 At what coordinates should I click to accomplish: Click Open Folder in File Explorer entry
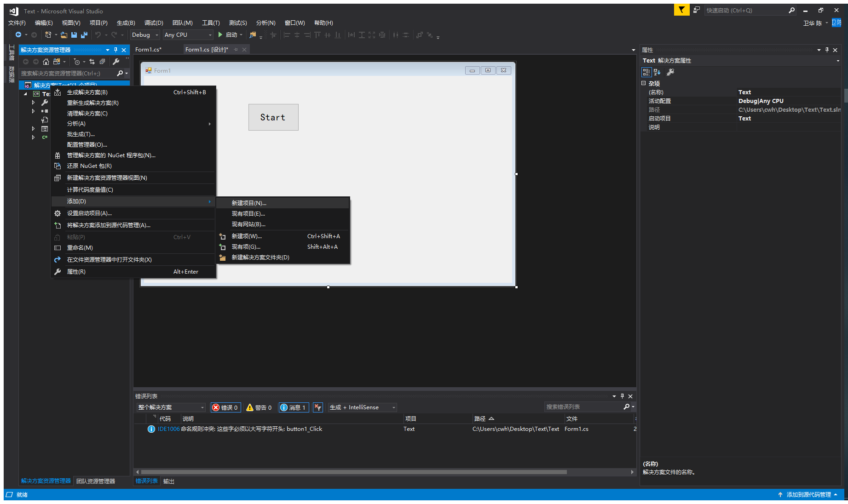tap(133, 260)
